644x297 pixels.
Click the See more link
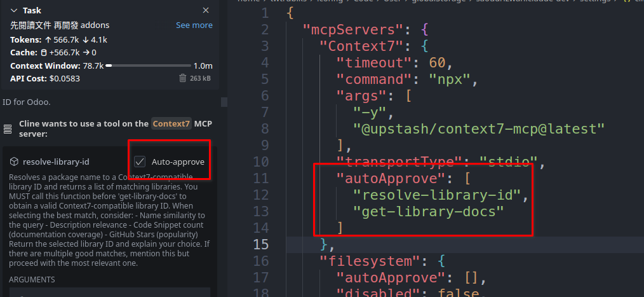click(194, 25)
